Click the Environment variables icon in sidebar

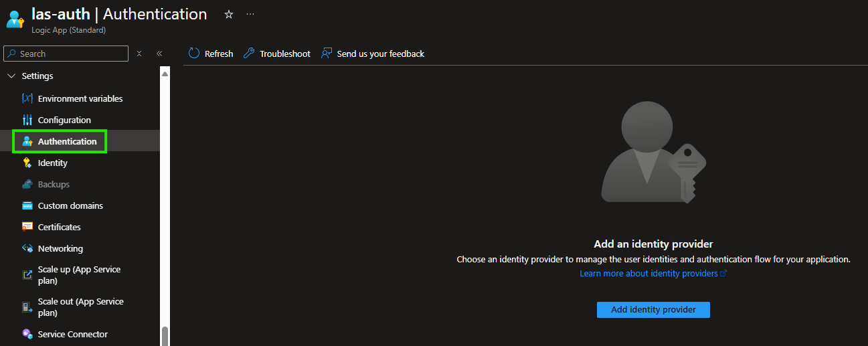[27, 98]
